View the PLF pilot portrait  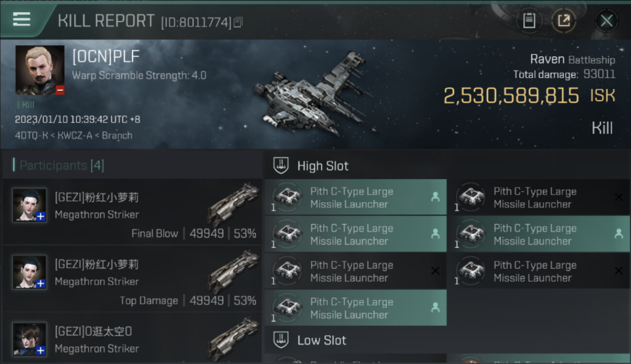point(40,70)
